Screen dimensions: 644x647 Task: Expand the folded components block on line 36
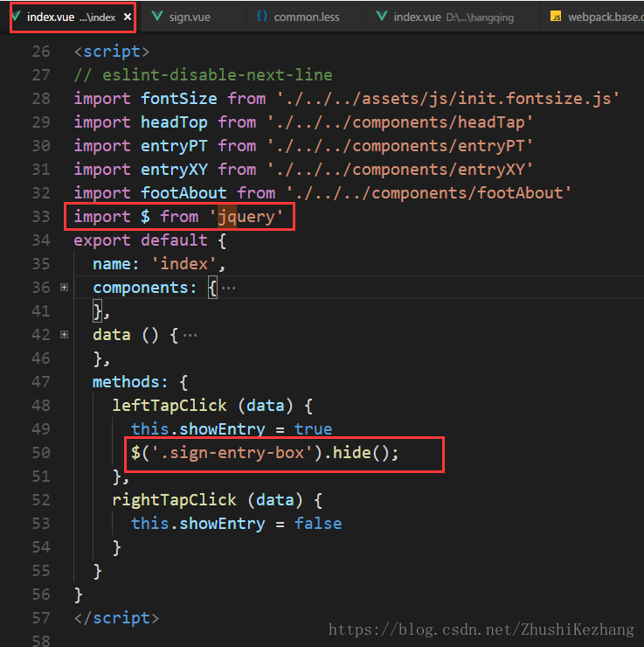click(x=64, y=288)
